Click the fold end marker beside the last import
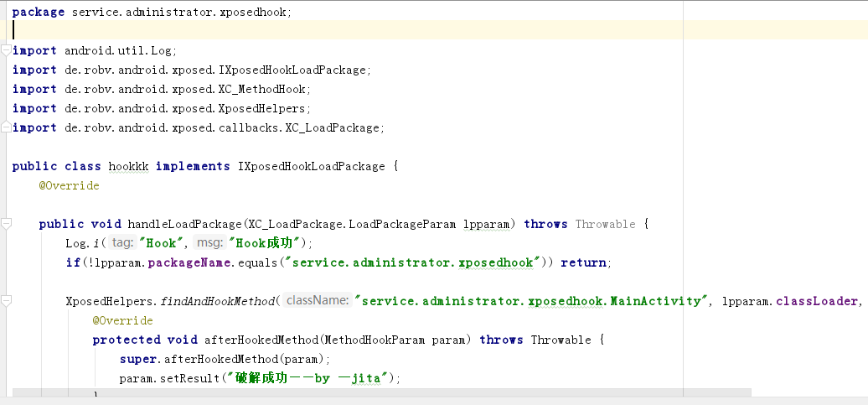 click(6, 127)
